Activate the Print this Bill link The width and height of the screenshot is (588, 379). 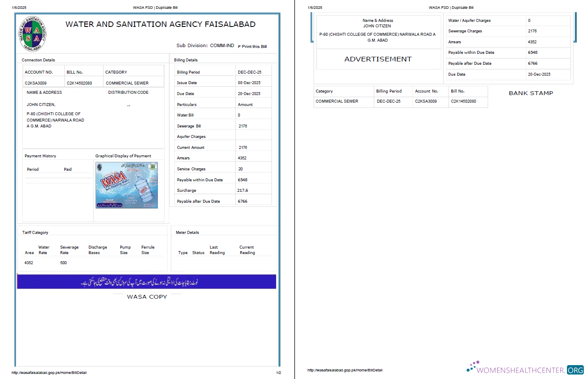click(254, 47)
